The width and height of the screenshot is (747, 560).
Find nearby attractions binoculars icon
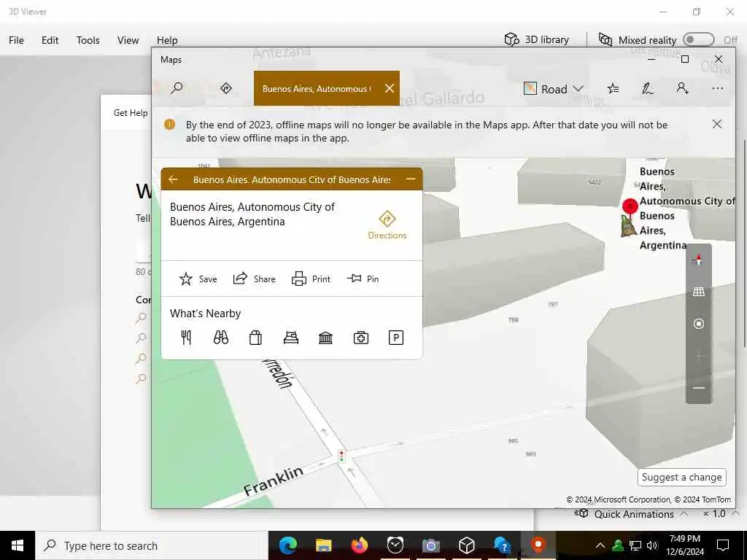click(221, 338)
